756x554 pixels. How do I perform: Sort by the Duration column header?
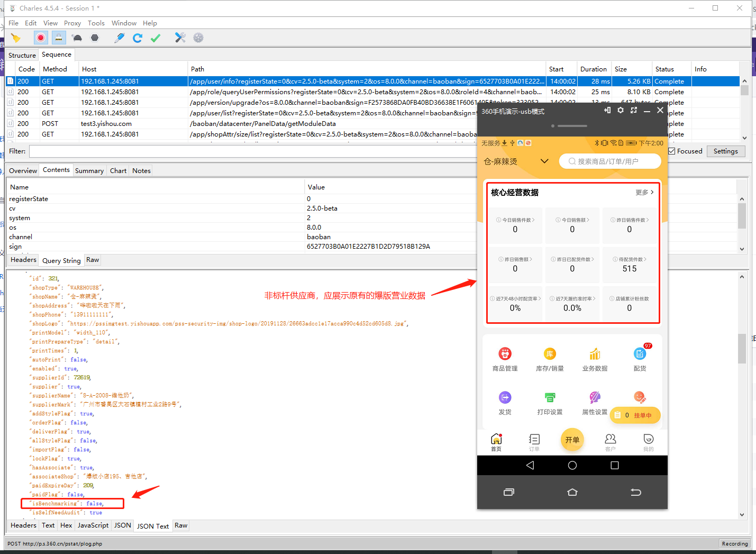(594, 69)
